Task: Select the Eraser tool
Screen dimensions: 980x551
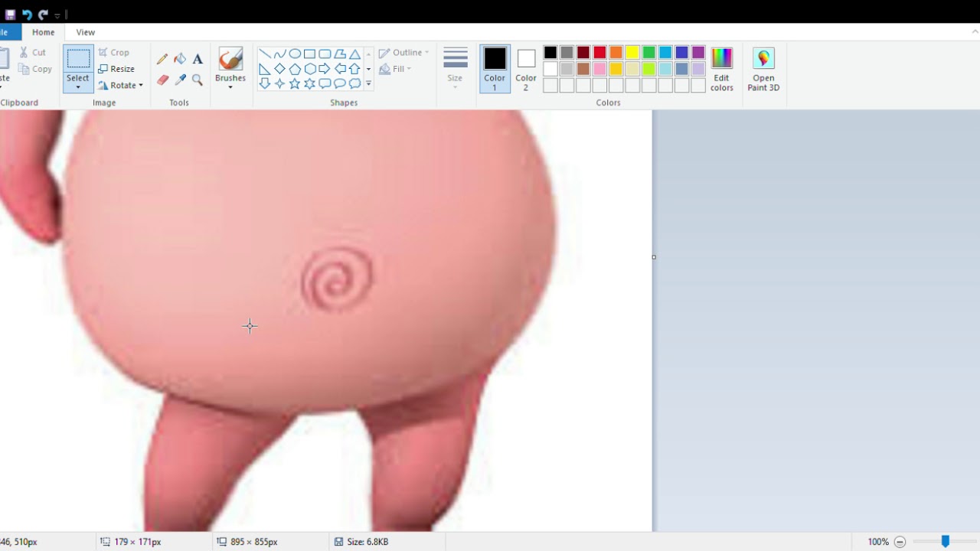Action: click(162, 80)
